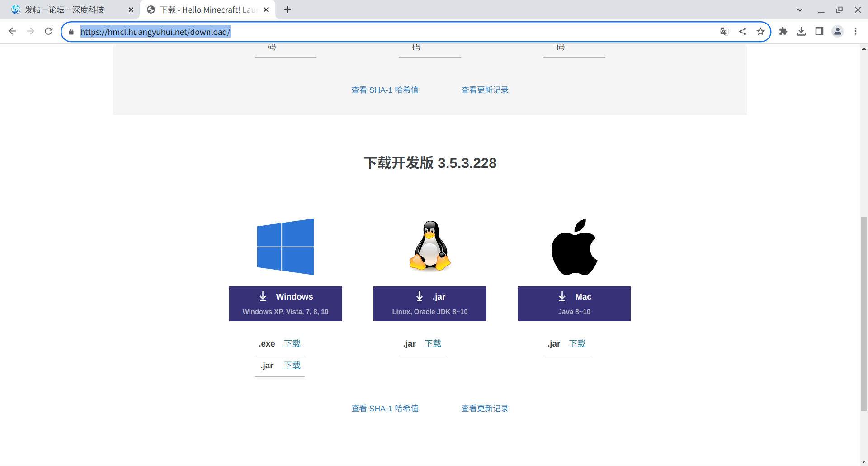This screenshot has width=868, height=466.
Task: Show the browser downloads list
Action: 801,31
